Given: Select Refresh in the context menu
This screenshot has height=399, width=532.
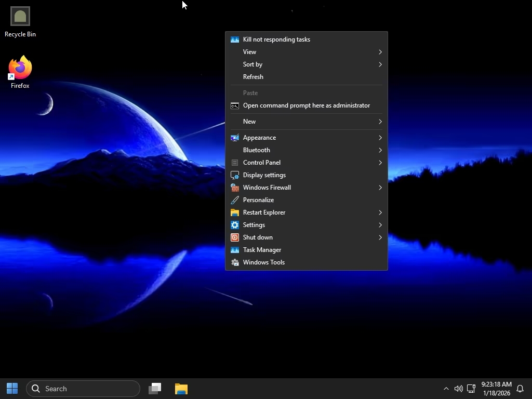Looking at the screenshot, I should point(307,77).
